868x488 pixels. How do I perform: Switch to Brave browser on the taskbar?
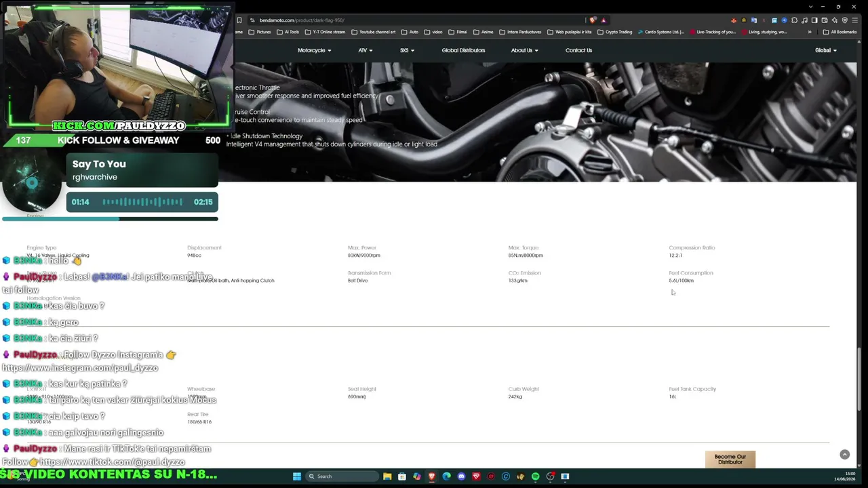pyautogui.click(x=431, y=476)
